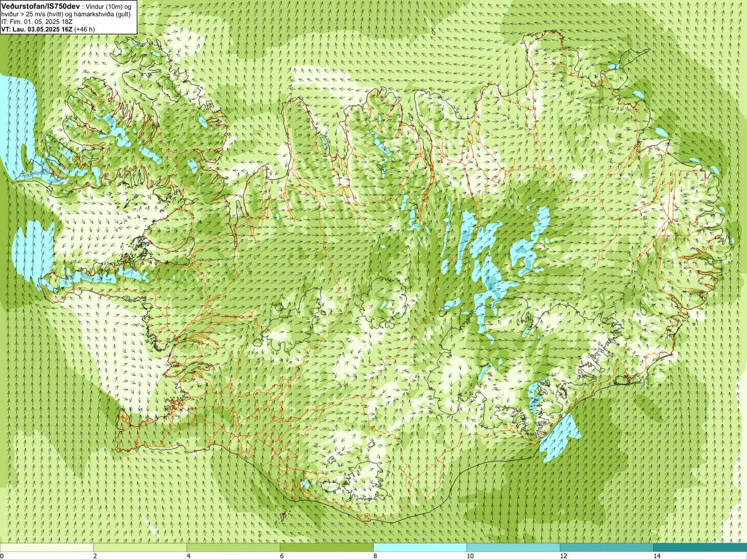Click the legend scale label '12'
This screenshot has height=560, width=747.
click(x=564, y=556)
